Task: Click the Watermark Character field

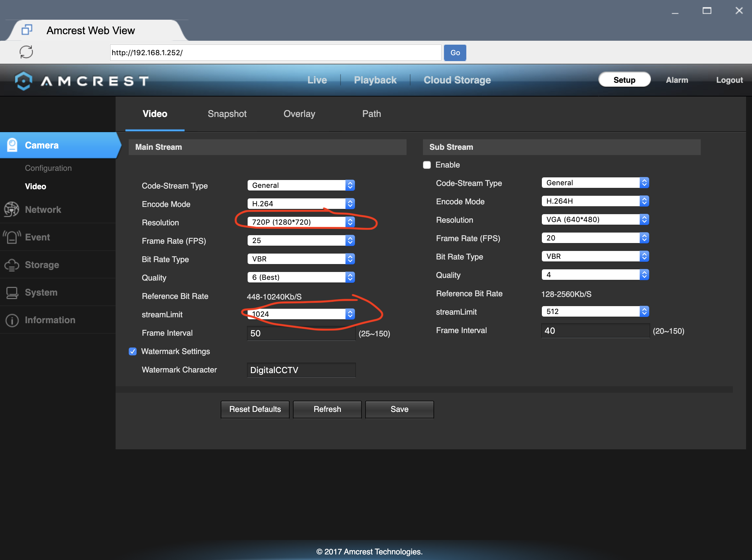Action: click(x=301, y=370)
